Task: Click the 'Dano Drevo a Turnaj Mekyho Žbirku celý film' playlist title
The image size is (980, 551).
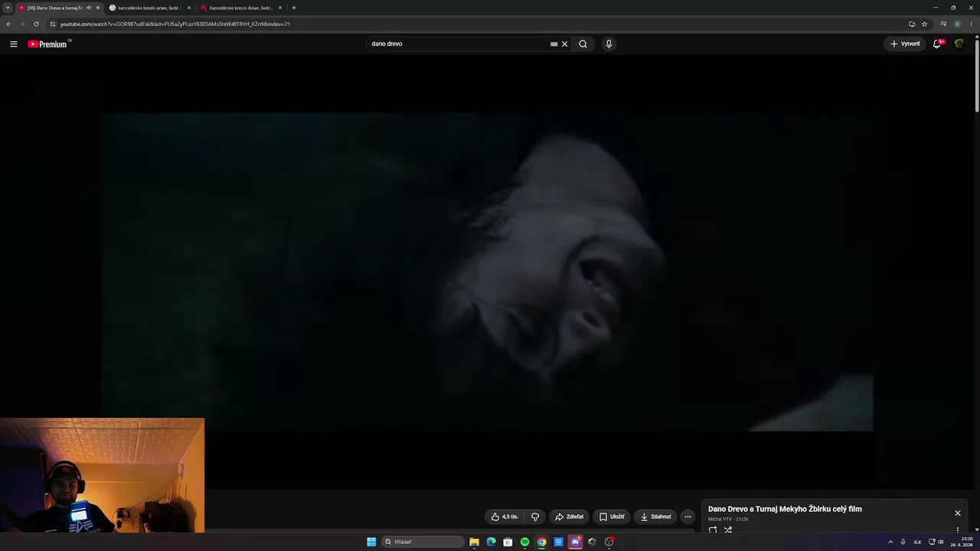Action: click(785, 509)
